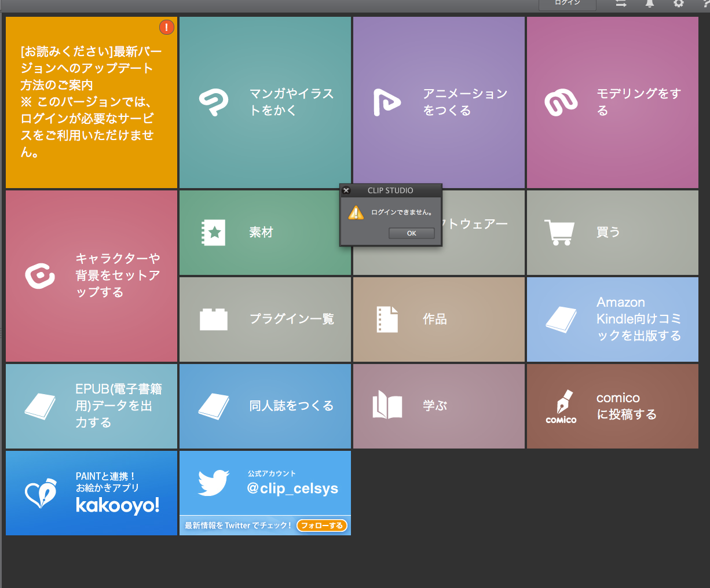Open the 作品 works tile
The image size is (710, 588).
(439, 319)
